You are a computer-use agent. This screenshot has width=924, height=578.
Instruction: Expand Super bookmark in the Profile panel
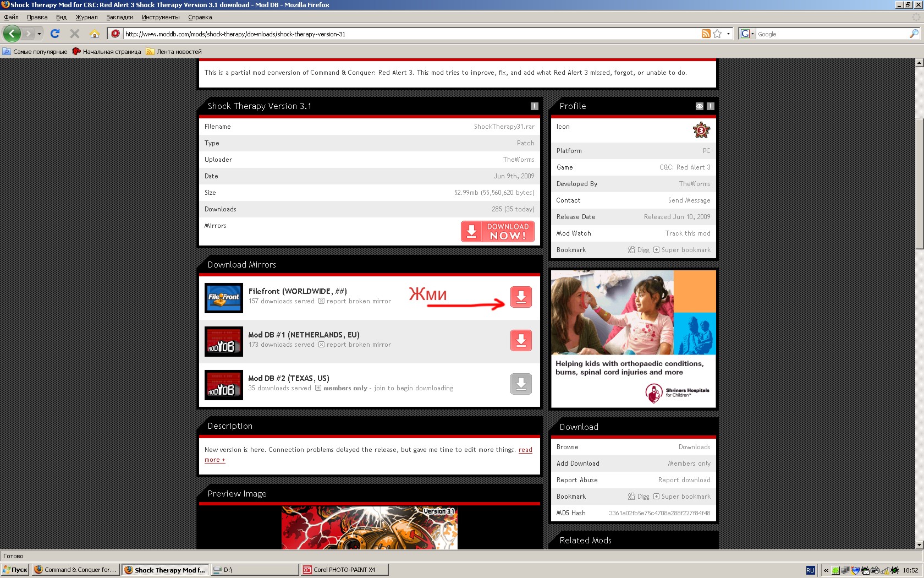point(682,250)
